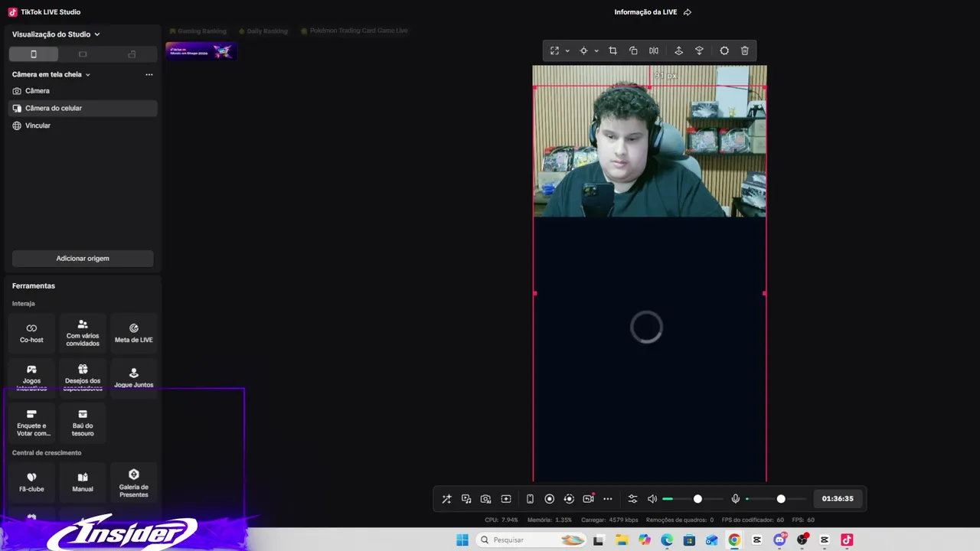Image resolution: width=980 pixels, height=551 pixels.
Task: Open the music and media overlay tool
Action: coord(466,499)
